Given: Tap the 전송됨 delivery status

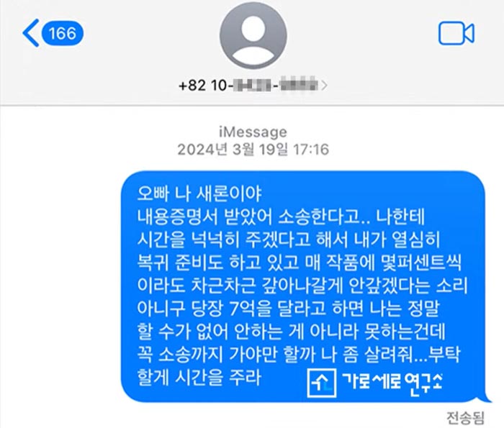Looking at the screenshot, I should click(x=465, y=417).
